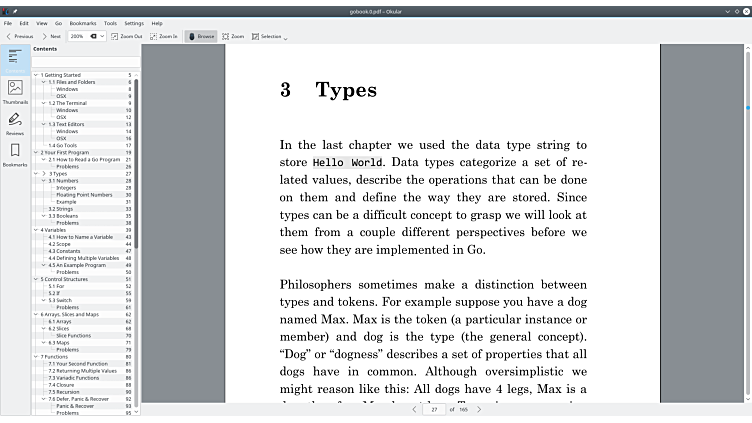Click the Zoom In toolbar icon
This screenshot has width=752, height=423.
point(163,36)
